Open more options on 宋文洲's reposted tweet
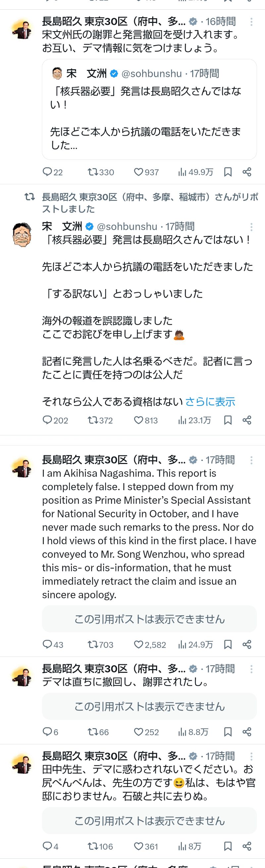 click(251, 227)
